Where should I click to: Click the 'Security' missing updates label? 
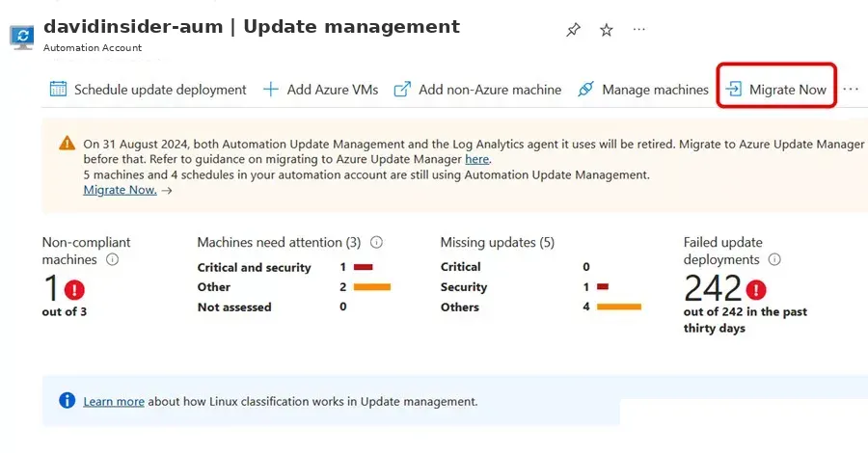point(464,287)
